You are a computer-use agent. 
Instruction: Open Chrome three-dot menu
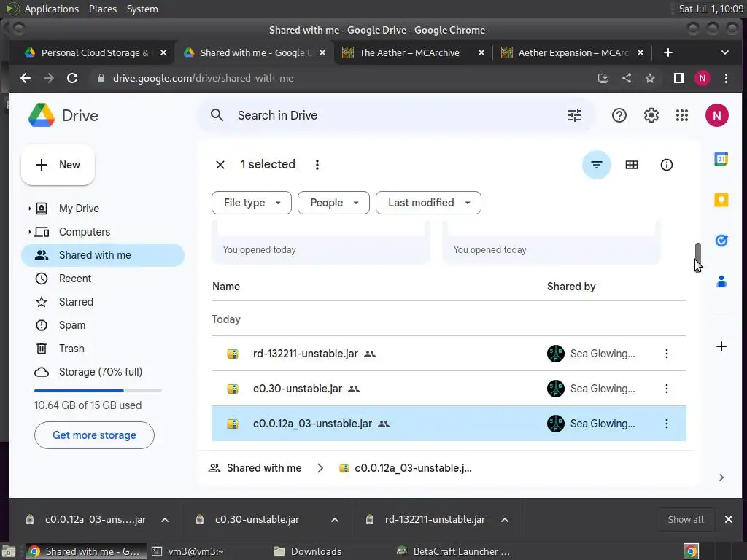click(x=726, y=78)
